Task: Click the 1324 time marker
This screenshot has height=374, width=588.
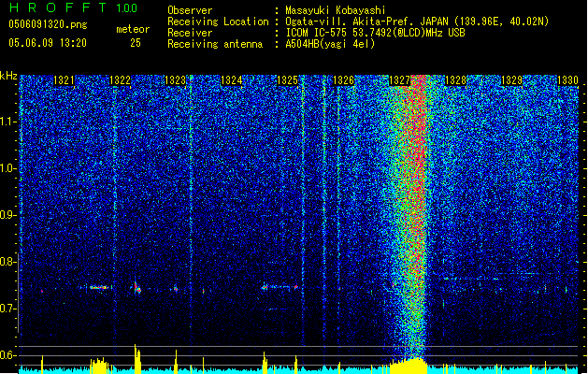Action: [232, 80]
